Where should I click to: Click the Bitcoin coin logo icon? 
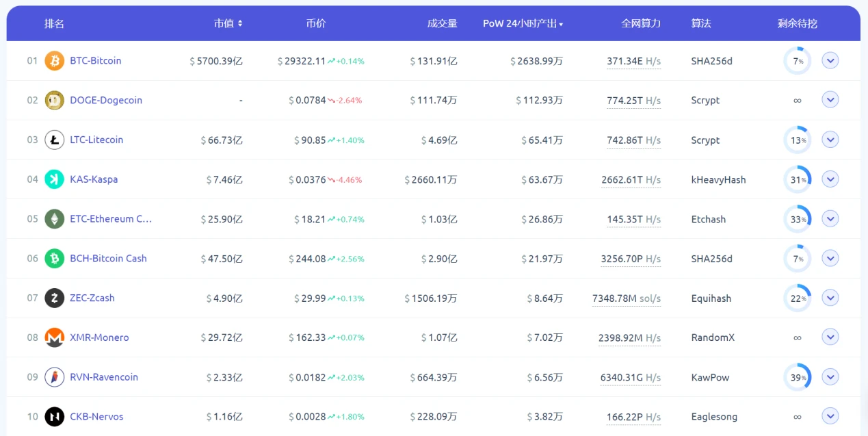tap(54, 61)
